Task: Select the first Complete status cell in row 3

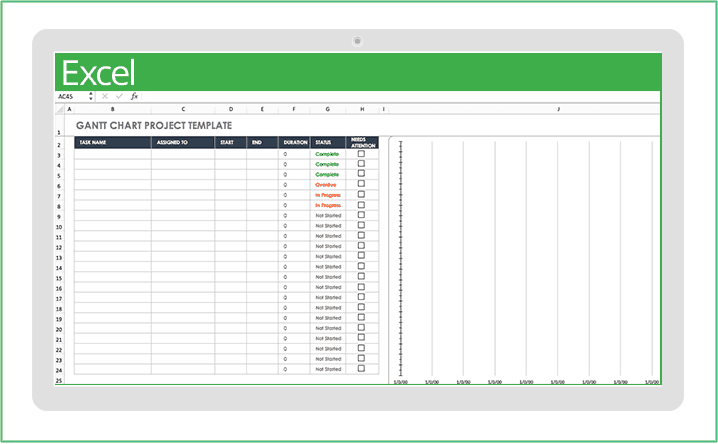Action: click(x=327, y=154)
